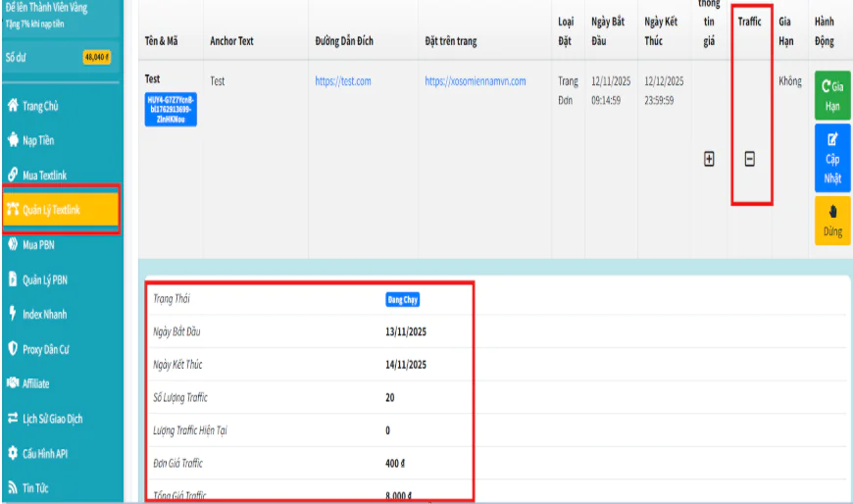Open the Affiliate menu item
This screenshot has height=504, width=853.
35,384
